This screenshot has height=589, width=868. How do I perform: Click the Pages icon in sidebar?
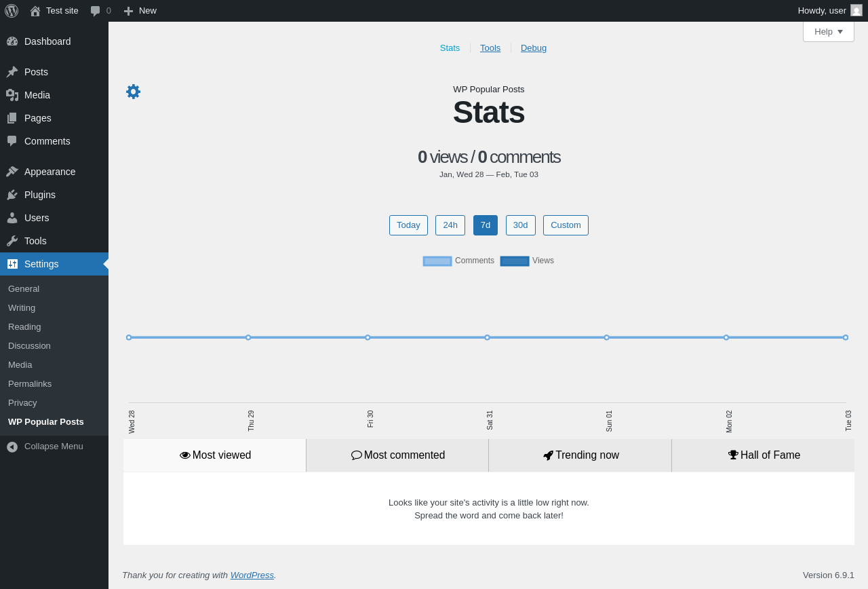(12, 118)
